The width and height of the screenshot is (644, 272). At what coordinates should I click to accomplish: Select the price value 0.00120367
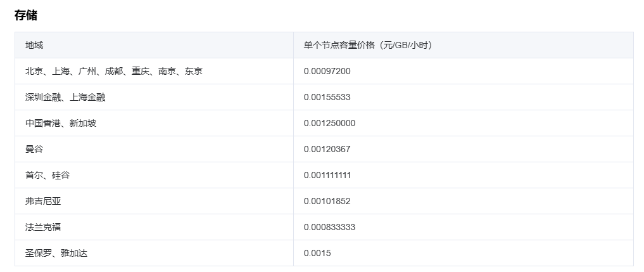(327, 149)
